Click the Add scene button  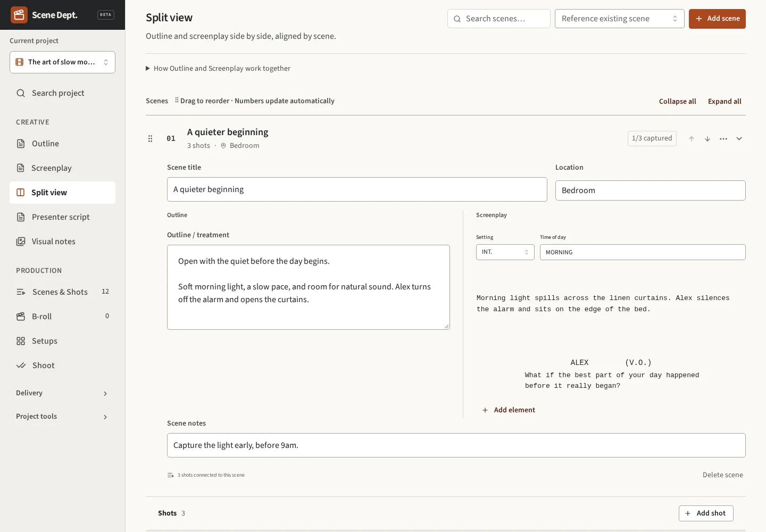click(717, 19)
